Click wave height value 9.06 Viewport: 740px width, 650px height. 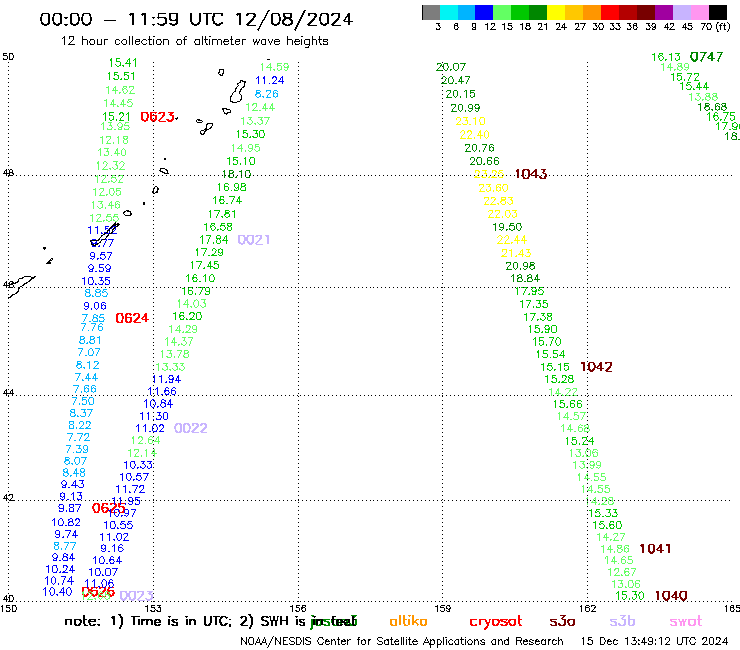tap(95, 306)
